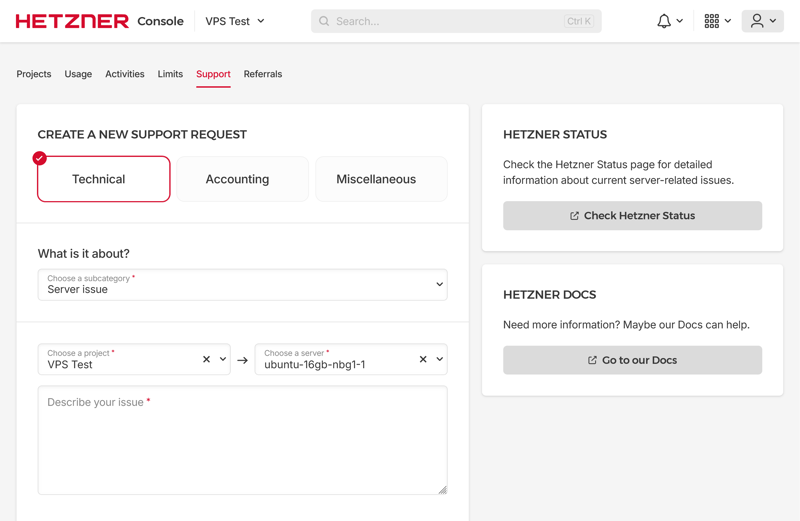Image resolution: width=800 pixels, height=521 pixels.
Task: Click Check Hetzner Status button
Action: pos(632,216)
